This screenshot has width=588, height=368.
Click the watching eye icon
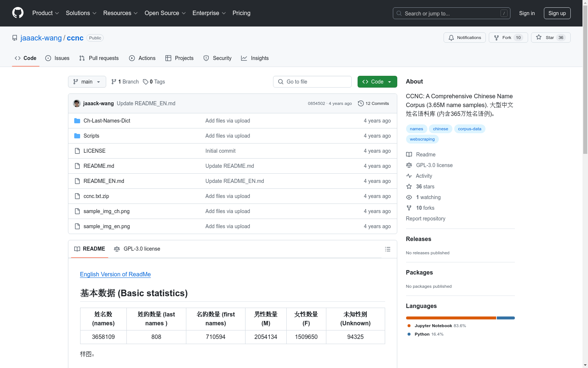409,197
